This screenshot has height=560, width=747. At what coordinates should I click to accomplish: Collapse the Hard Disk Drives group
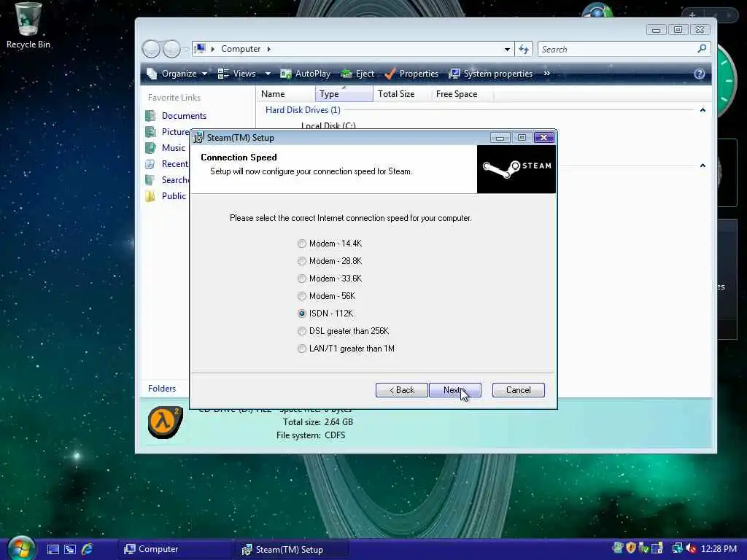[703, 110]
